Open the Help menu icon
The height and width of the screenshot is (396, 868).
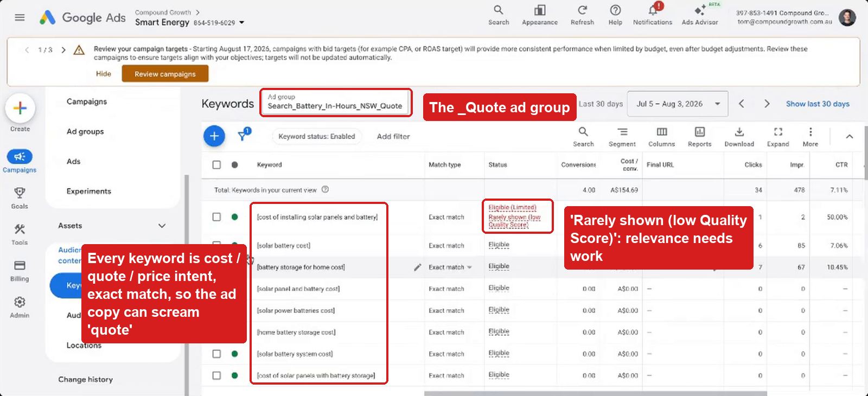(615, 15)
